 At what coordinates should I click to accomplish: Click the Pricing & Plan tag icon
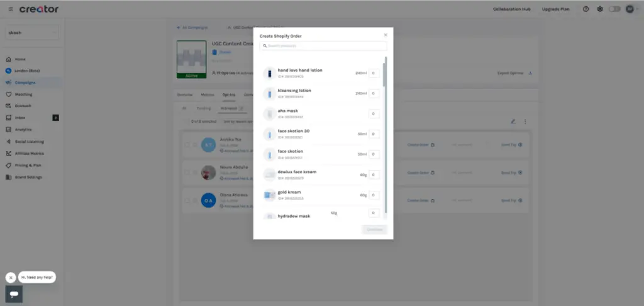[x=9, y=166]
